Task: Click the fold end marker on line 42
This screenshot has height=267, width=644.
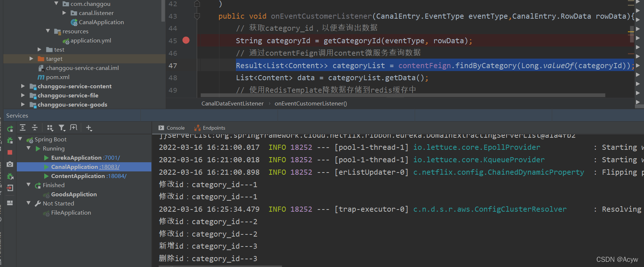Action: [x=197, y=4]
